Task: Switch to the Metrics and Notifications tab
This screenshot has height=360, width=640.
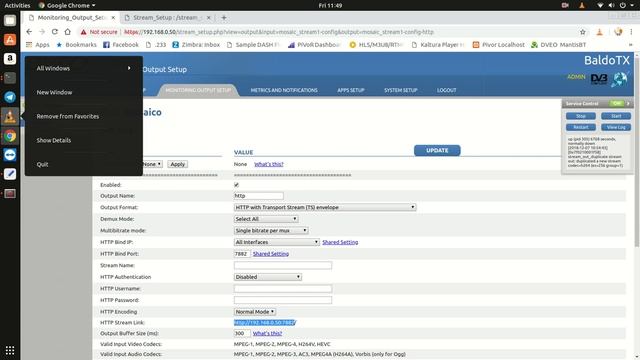Action: [x=284, y=90]
